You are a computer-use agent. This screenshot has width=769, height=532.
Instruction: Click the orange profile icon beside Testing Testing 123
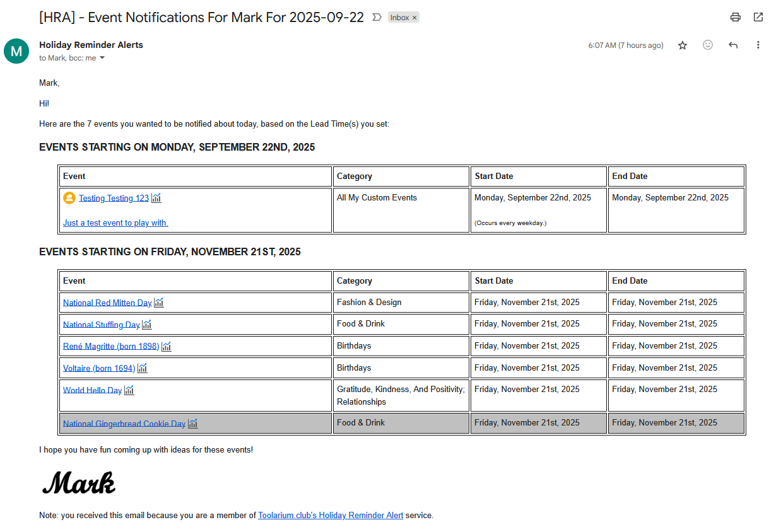[69, 197]
